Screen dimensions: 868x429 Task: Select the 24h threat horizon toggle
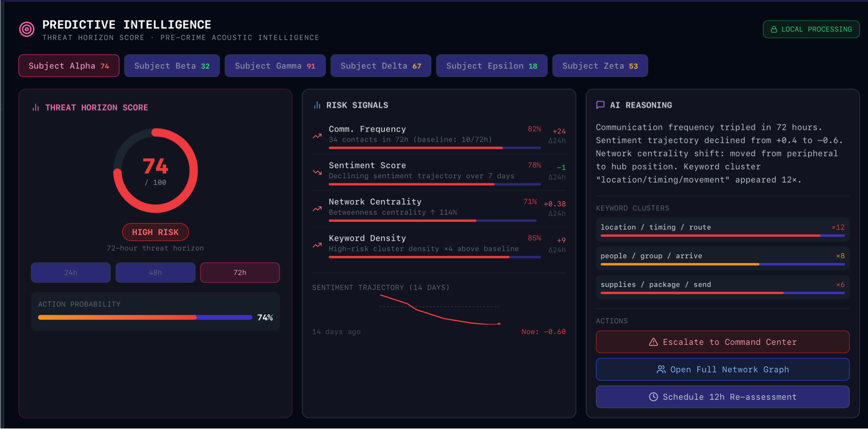click(x=71, y=272)
